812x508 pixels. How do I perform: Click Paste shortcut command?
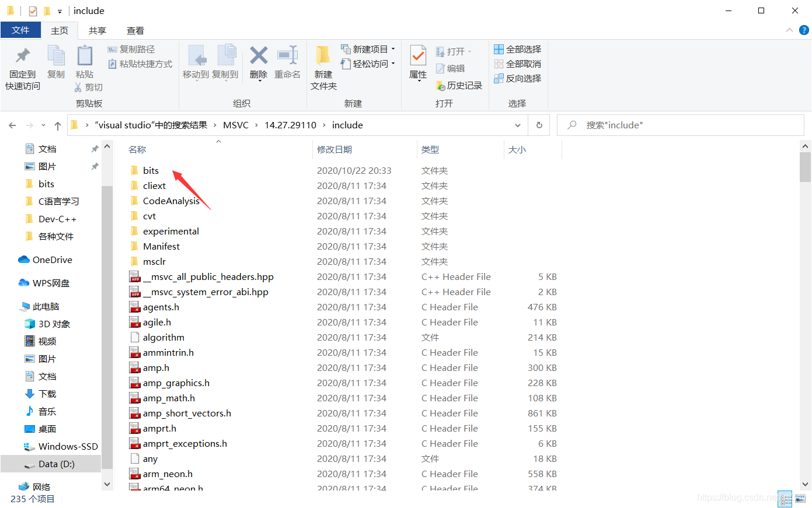coord(140,64)
